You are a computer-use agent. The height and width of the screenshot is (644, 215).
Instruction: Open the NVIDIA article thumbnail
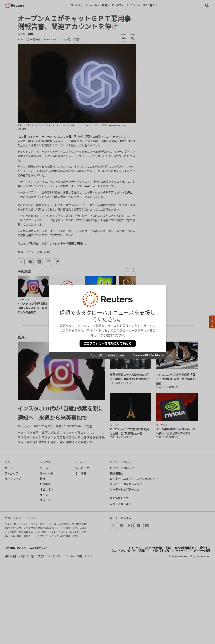[177, 407]
